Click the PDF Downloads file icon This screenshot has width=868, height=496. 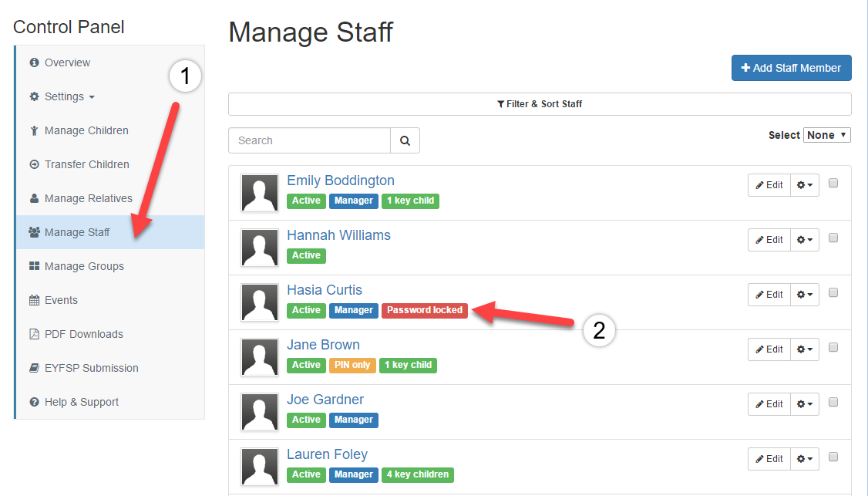point(35,334)
